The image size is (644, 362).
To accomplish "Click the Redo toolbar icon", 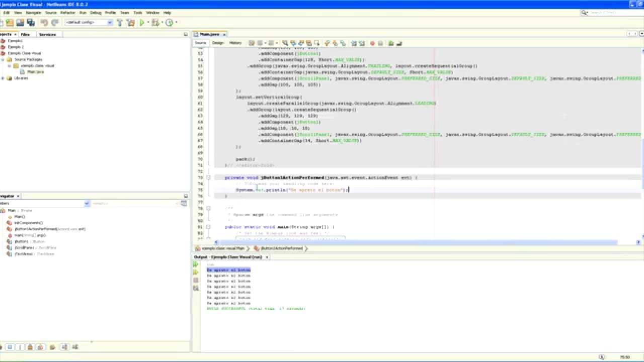I will pyautogui.click(x=55, y=23).
